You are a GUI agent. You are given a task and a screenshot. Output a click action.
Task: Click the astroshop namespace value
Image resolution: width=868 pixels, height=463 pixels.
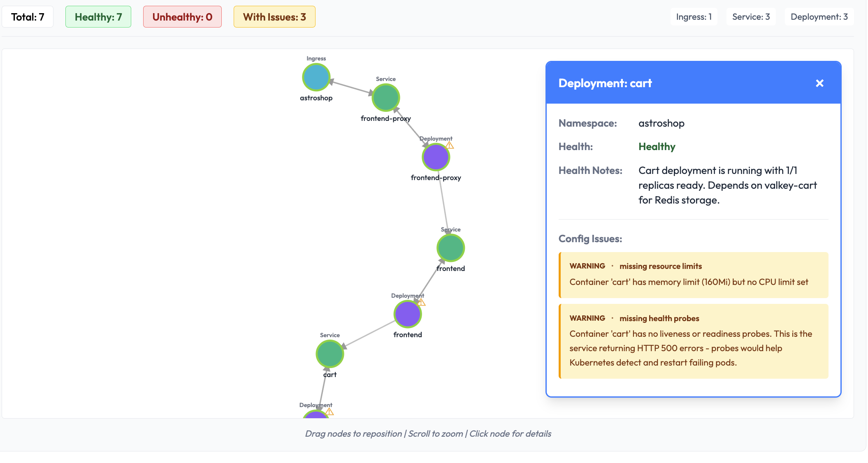click(x=661, y=123)
